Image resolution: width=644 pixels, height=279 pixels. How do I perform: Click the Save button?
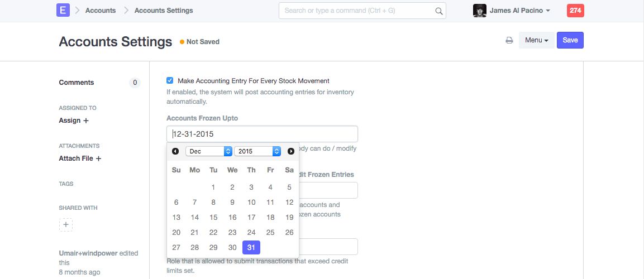(x=570, y=40)
